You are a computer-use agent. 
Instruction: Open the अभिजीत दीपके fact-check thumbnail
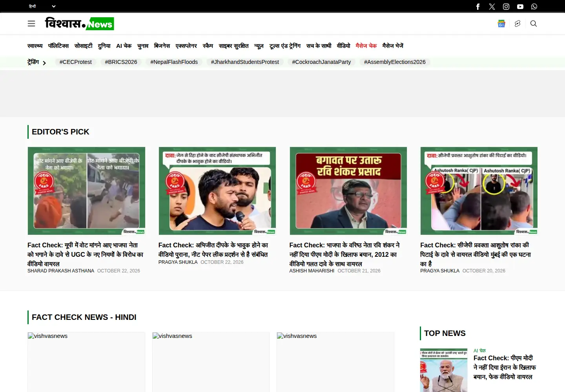click(217, 191)
